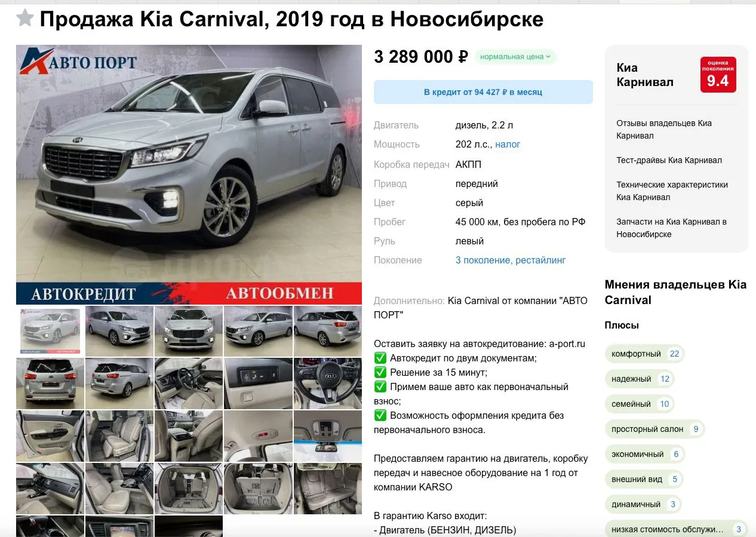Screen dimensions: 756x537
Task: Open the main Kia Carnival photo
Action: [x=189, y=174]
